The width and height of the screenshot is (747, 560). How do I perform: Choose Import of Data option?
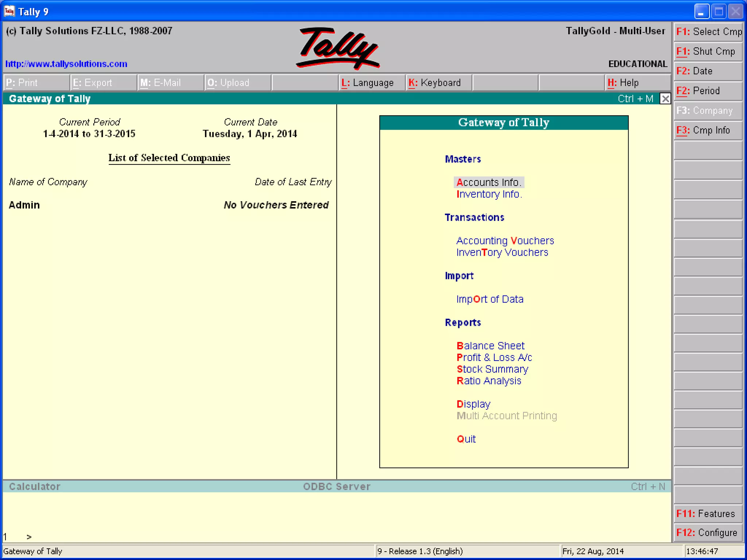489,299
